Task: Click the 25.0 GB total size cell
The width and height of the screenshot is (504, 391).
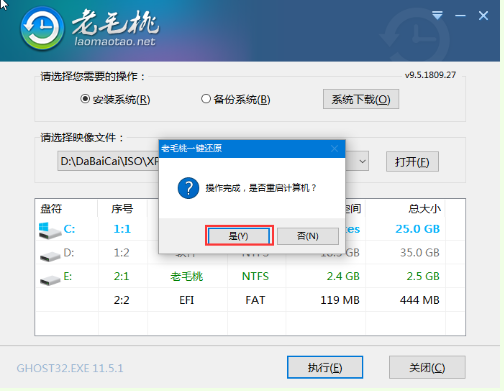Action: [x=418, y=229]
